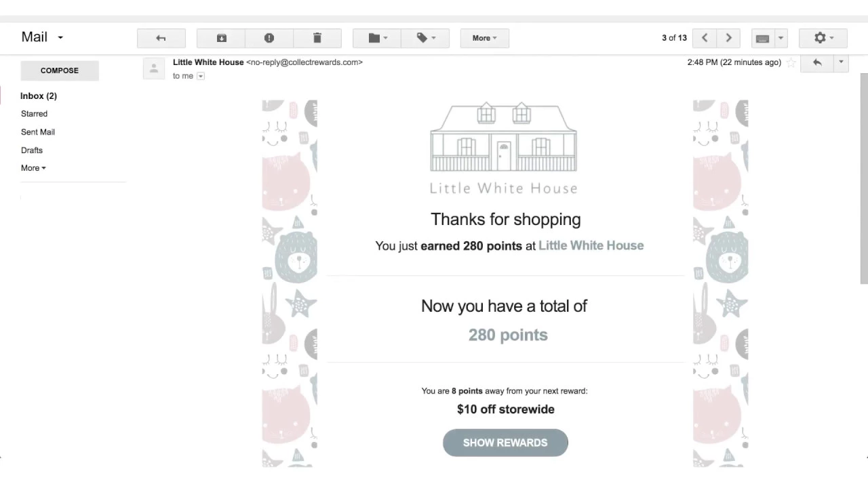
Task: Go to newer email with left chevron
Action: pos(705,38)
